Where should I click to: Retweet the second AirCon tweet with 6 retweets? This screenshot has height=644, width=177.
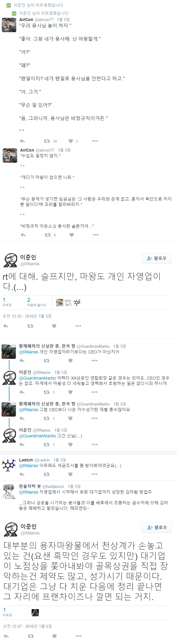point(48,235)
